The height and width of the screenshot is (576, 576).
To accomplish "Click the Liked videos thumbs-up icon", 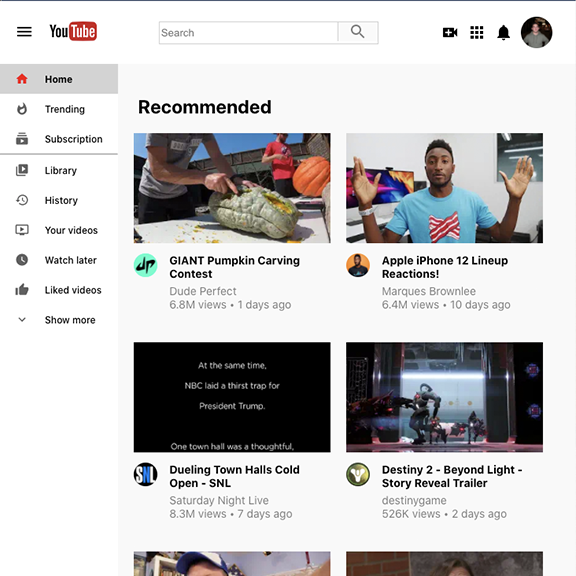I will point(22,289).
